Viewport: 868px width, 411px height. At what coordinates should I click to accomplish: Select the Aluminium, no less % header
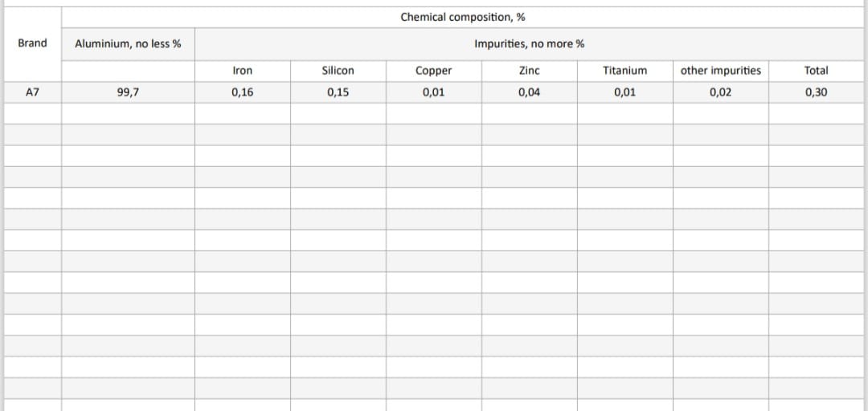pos(128,43)
